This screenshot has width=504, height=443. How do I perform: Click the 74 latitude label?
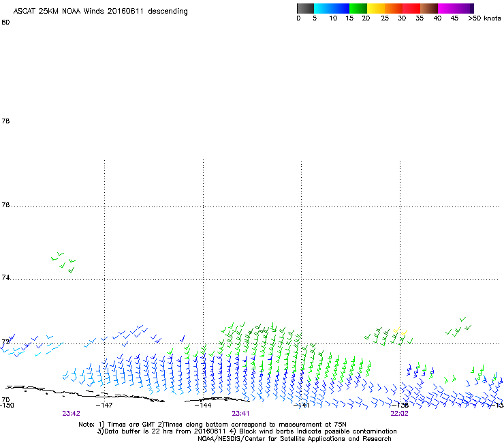(x=5, y=277)
